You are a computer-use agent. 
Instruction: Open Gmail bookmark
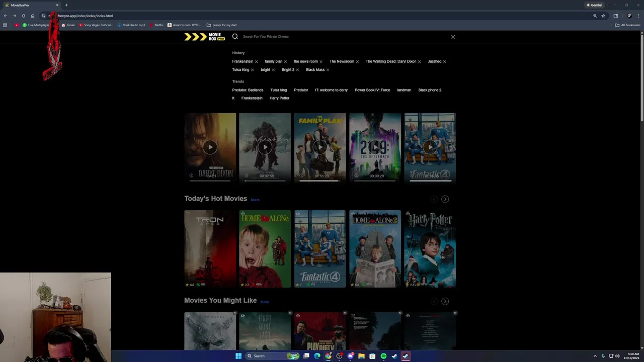(68, 25)
